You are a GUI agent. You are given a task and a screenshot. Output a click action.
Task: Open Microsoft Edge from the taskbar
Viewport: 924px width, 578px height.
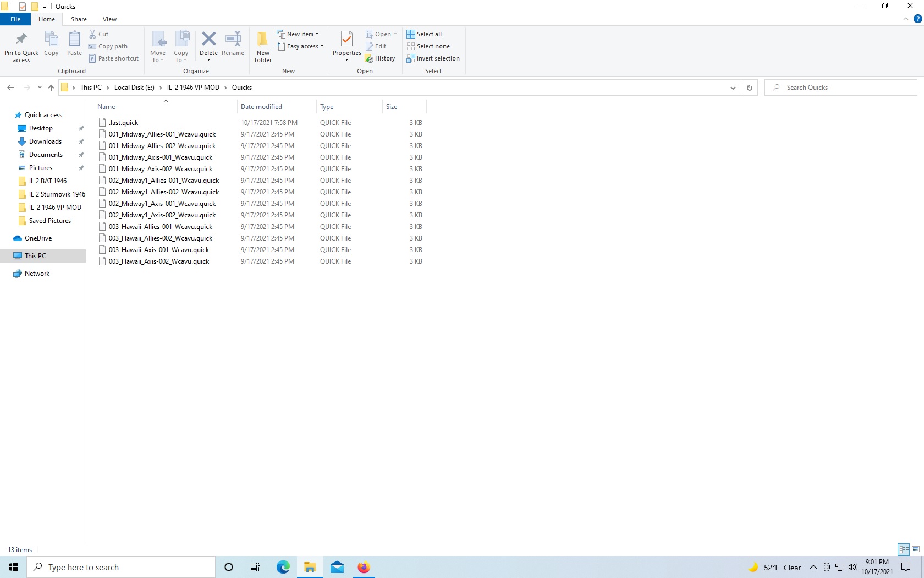tap(283, 567)
